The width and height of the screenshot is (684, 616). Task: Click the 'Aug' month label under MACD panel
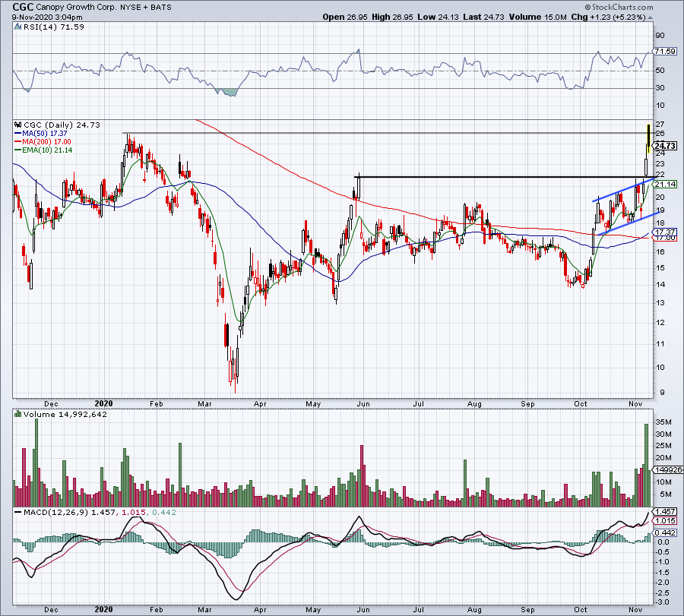(x=474, y=609)
